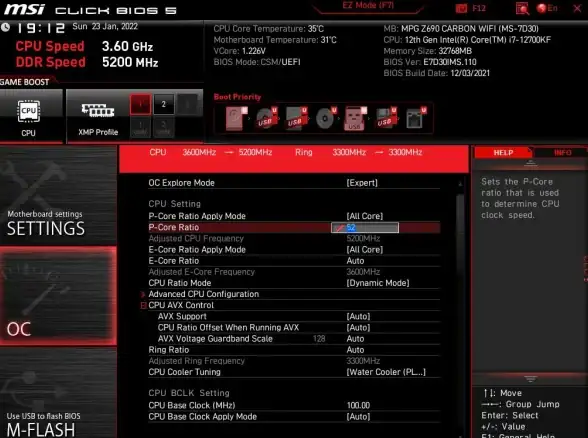This screenshot has width=588, height=438.
Task: Switch to HELP tab
Action: tap(503, 153)
